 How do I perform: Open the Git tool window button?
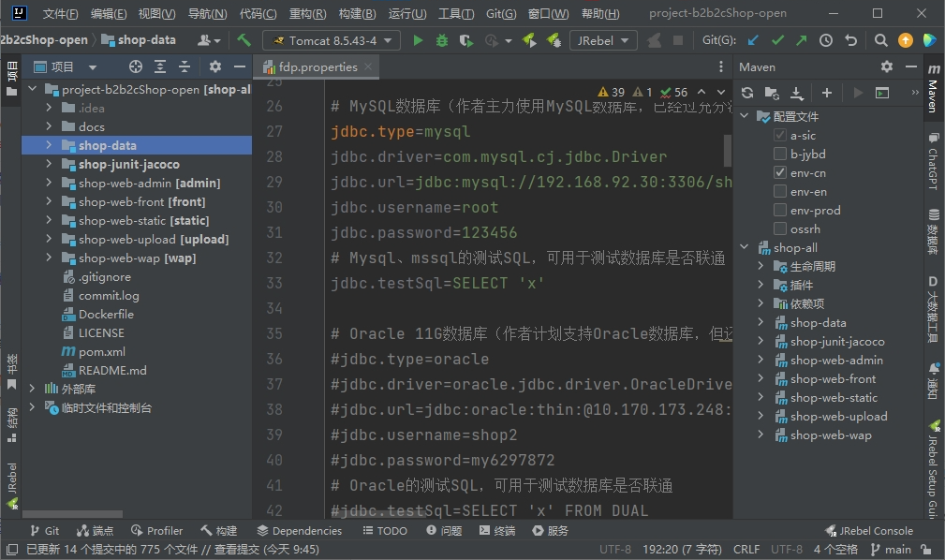point(45,530)
